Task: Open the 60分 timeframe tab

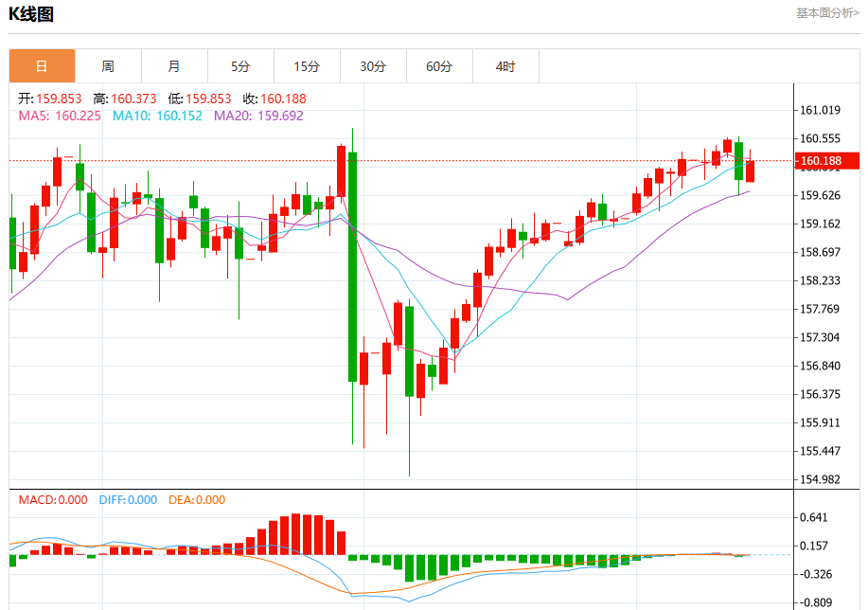Action: coord(439,66)
